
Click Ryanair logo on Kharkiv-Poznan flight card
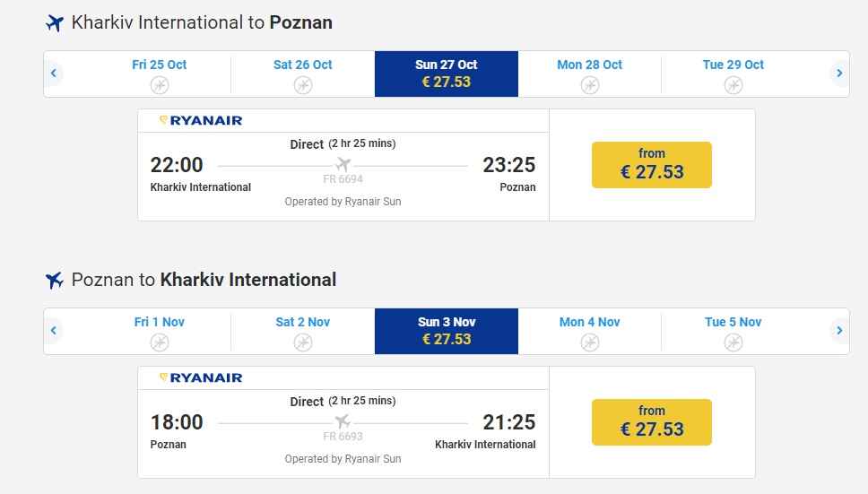(201, 120)
